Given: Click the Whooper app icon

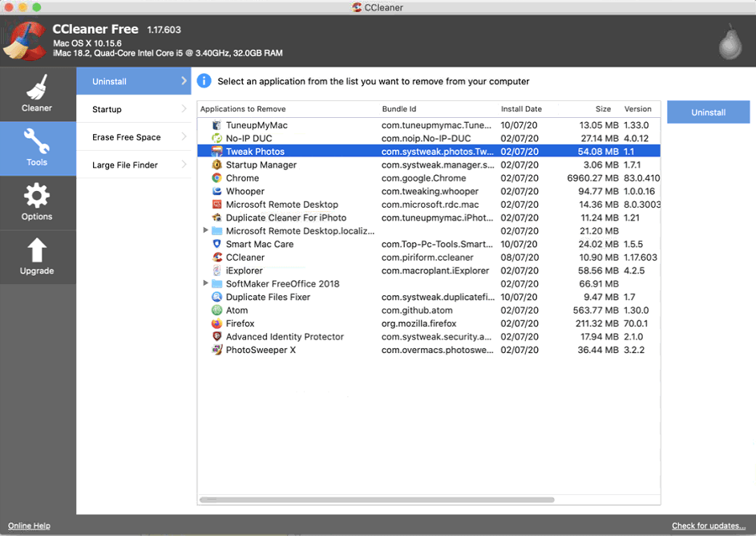Looking at the screenshot, I should pyautogui.click(x=215, y=191).
